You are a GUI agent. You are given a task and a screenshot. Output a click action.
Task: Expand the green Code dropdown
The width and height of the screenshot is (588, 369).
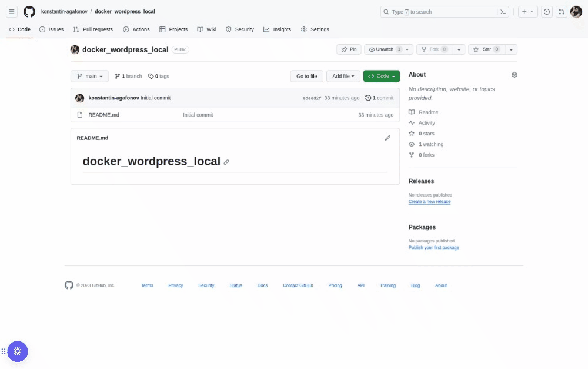click(x=382, y=76)
